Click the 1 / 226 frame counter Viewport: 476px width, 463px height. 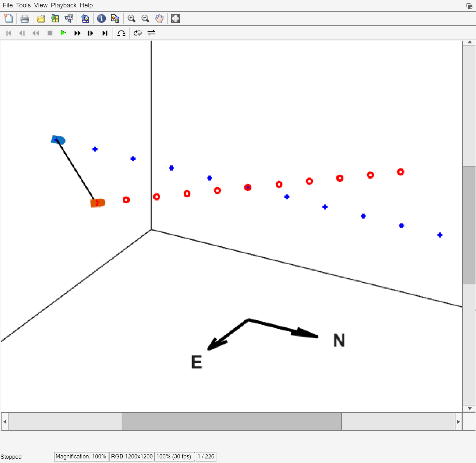pos(206,456)
